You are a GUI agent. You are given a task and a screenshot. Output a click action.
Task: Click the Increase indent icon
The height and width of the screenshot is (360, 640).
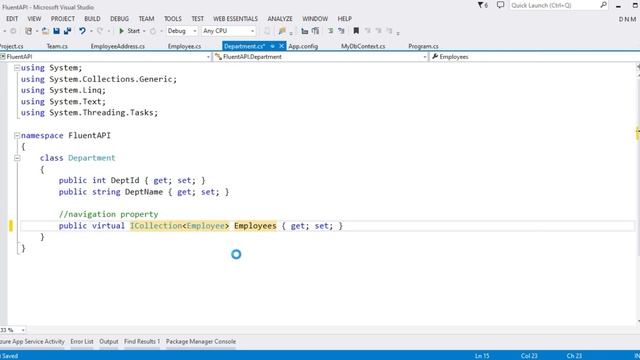341,31
